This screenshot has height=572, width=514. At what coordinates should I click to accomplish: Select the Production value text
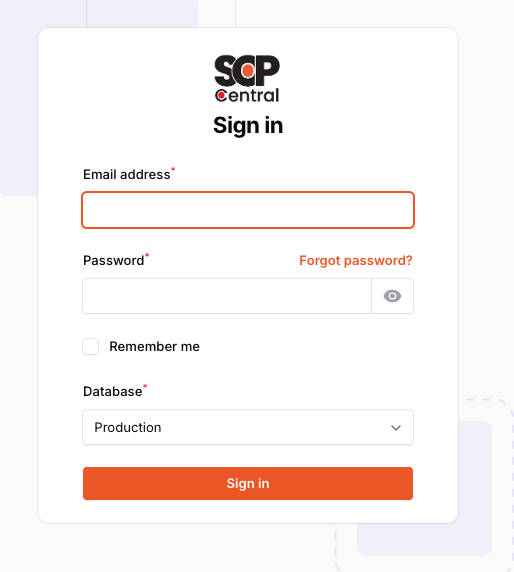[x=128, y=427]
